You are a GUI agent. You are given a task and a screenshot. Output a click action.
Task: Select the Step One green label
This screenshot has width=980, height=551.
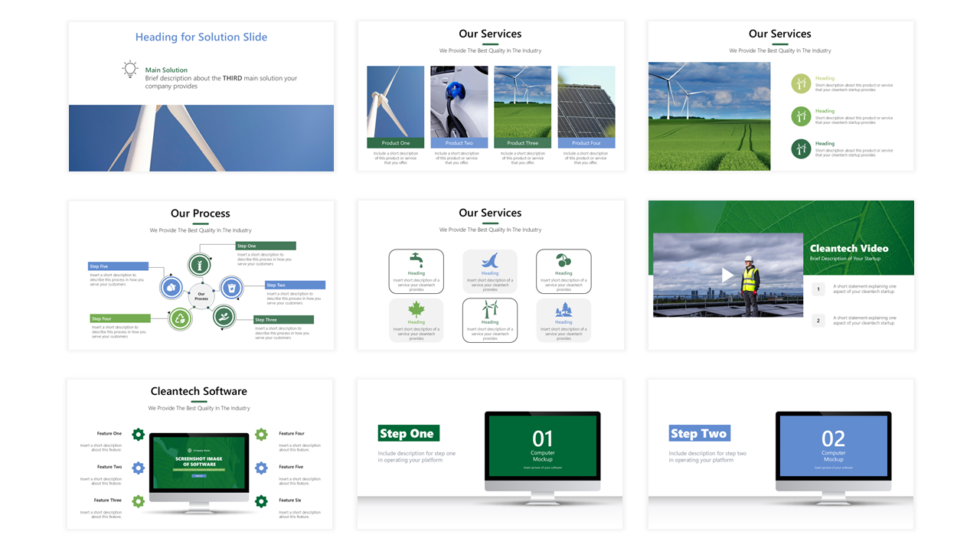pyautogui.click(x=409, y=433)
